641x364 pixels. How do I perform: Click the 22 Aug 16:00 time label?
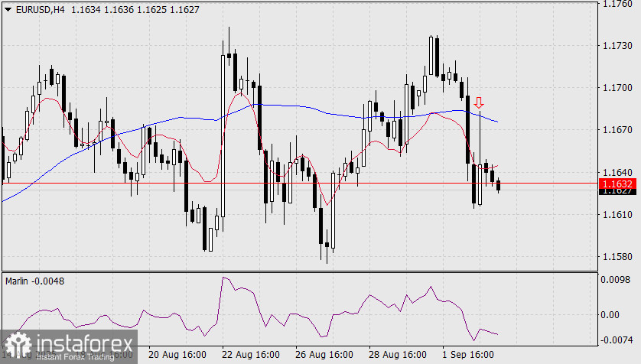(x=251, y=354)
